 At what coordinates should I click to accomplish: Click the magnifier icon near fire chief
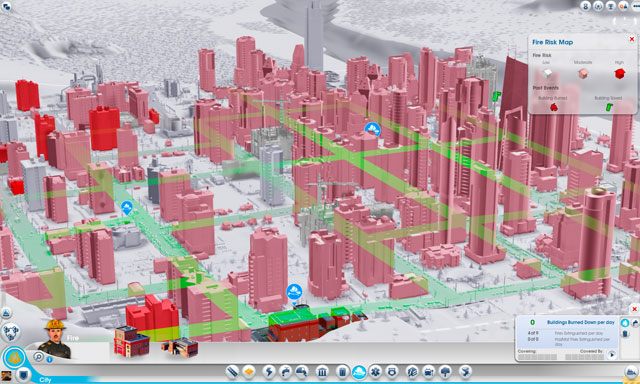coord(38,357)
